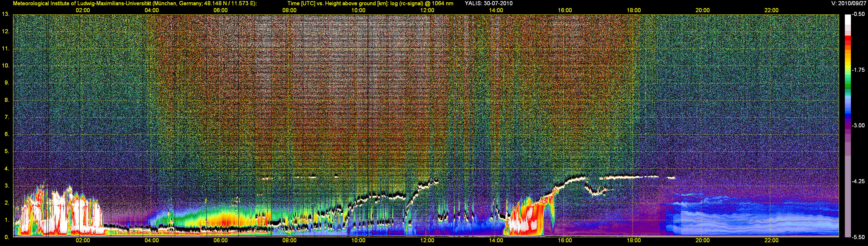Click the -4.25 color scale label
The width and height of the screenshot is (868, 246).
pyautogui.click(x=858, y=181)
